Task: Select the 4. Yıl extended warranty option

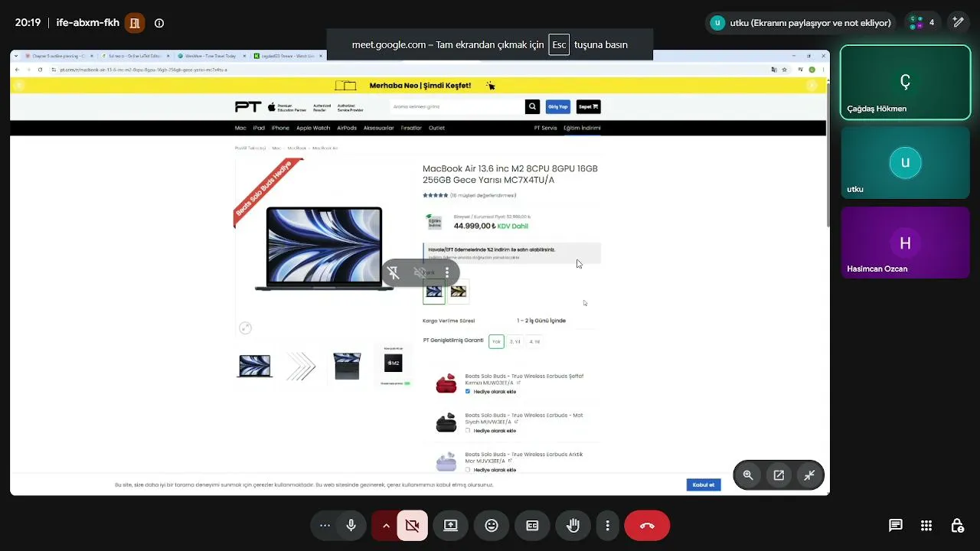Action: 534,341
